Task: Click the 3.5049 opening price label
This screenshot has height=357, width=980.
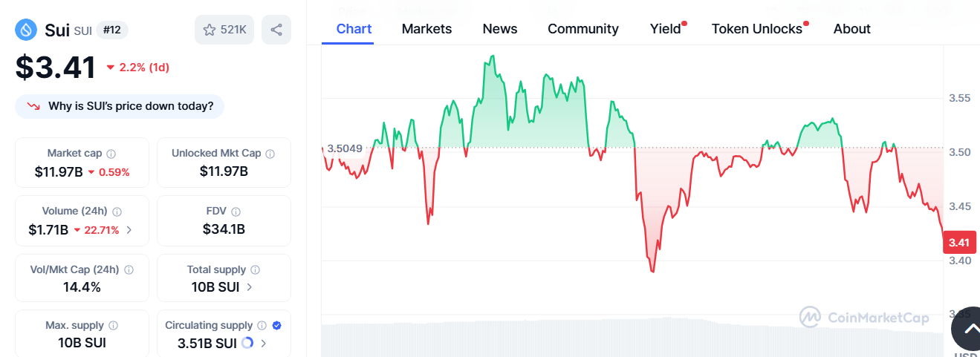Action: click(345, 148)
